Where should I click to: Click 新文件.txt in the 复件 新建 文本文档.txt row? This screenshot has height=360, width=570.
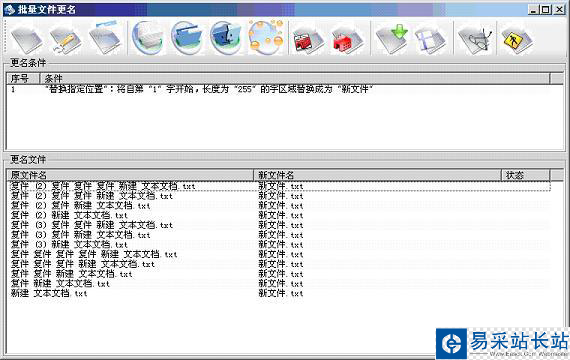click(x=281, y=284)
